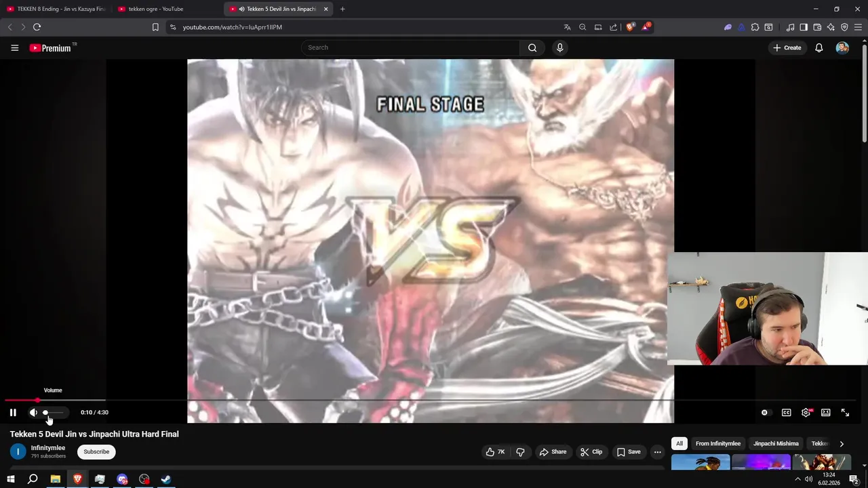Search with voice microphone
Image resolution: width=868 pixels, height=488 pixels.
pos(559,47)
